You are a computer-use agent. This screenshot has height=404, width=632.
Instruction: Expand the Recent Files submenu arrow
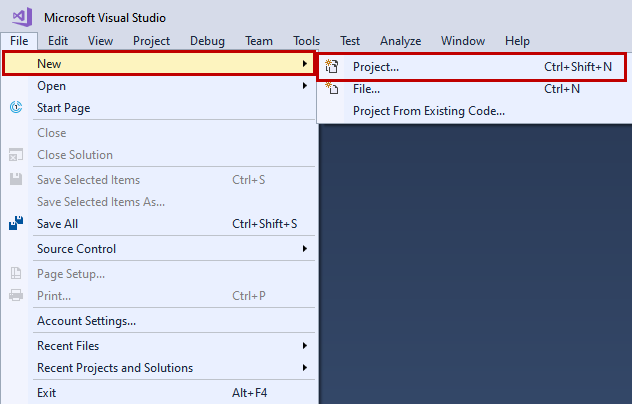pos(305,346)
